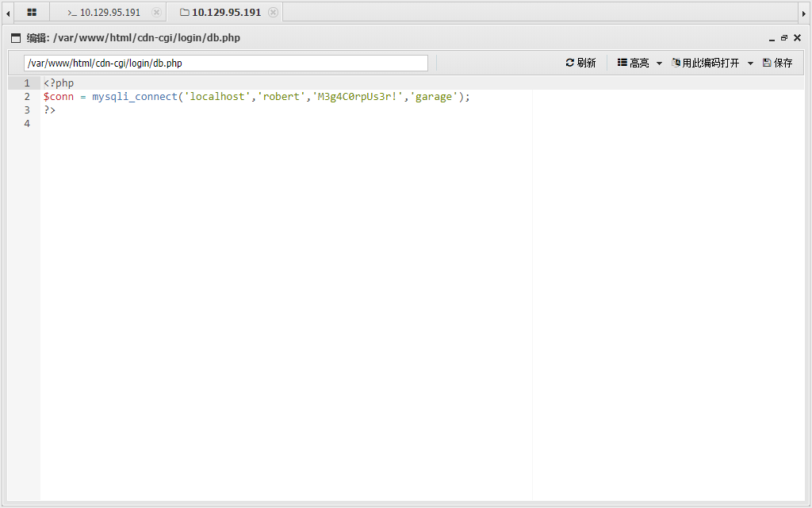812x508 pixels.
Task: Click the 'garage' database string
Action: click(434, 96)
